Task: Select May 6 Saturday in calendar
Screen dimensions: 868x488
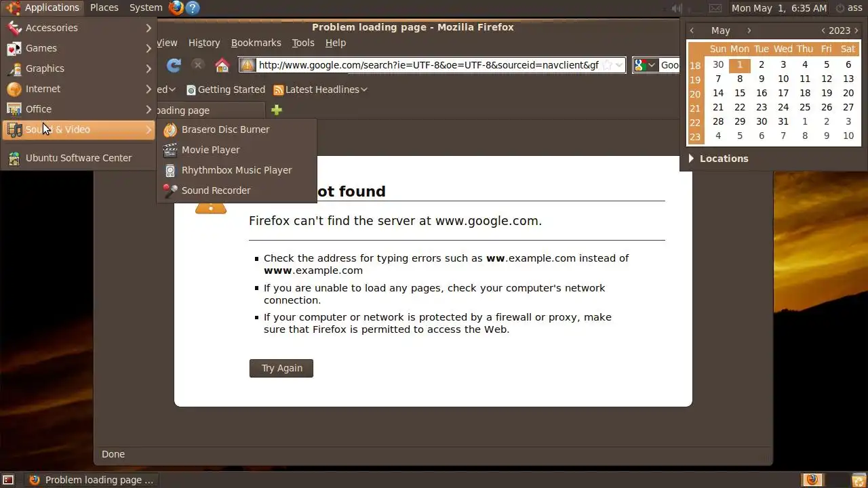Action: click(x=848, y=65)
